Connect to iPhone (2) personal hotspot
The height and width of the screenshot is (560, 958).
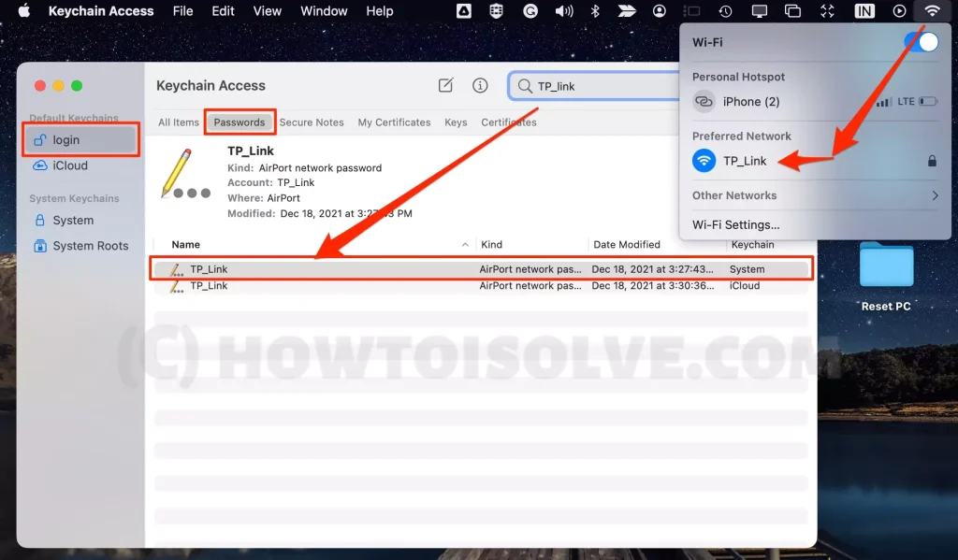pos(815,101)
